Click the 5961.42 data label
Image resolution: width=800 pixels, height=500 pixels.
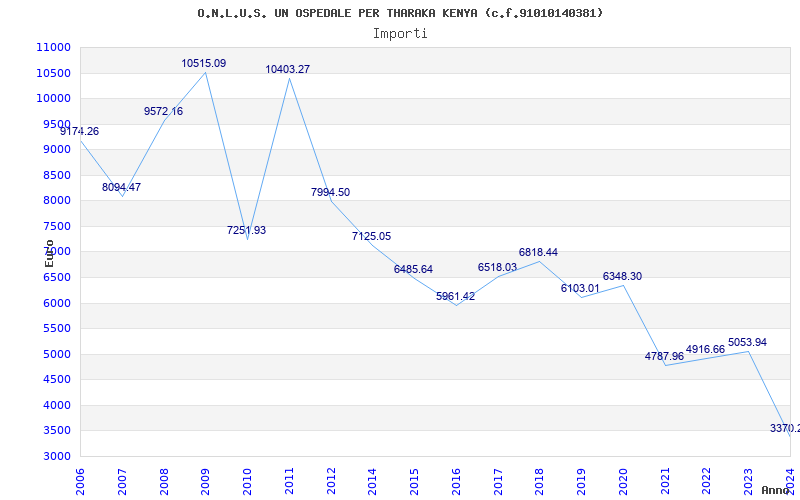pos(456,296)
